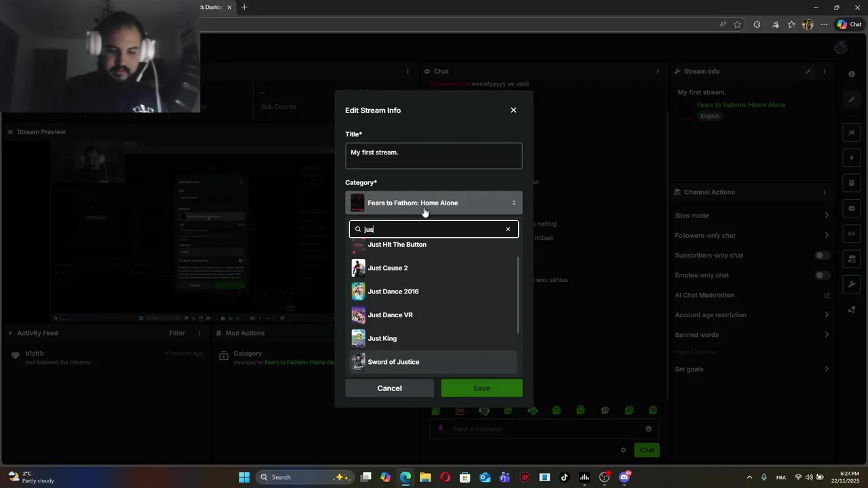This screenshot has width=868, height=488.
Task: Toggle Emotes-only chat switch
Action: tap(822, 275)
